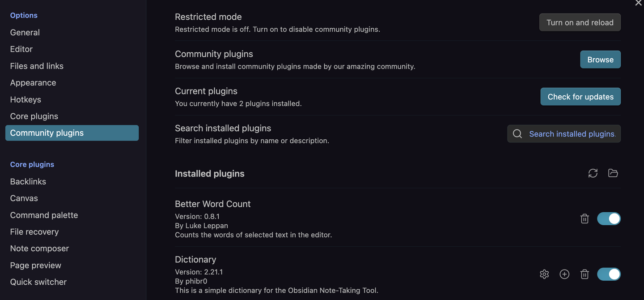Screen dimensions: 644x300
Task: Click the Dictionary hotkeys plus icon
Action: pyautogui.click(x=564, y=274)
